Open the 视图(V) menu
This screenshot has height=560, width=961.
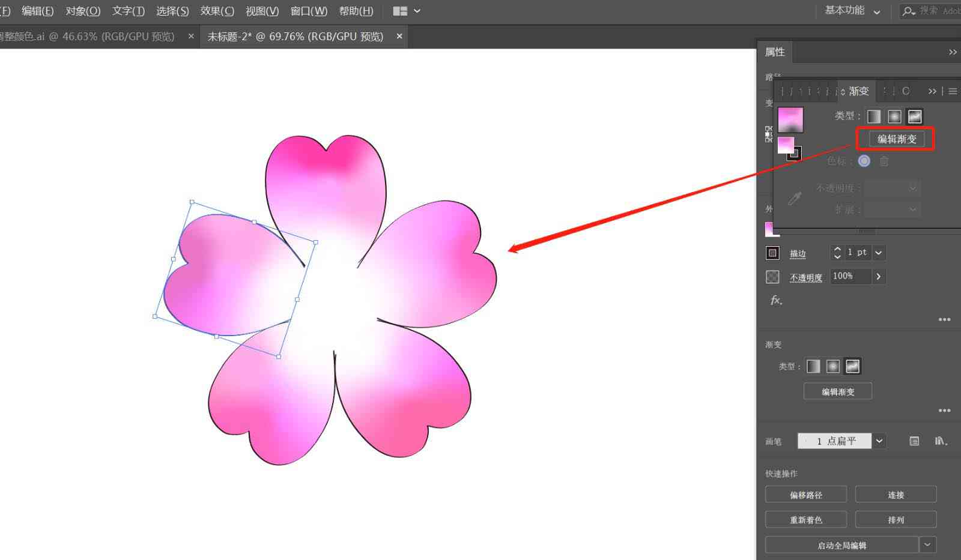[262, 11]
